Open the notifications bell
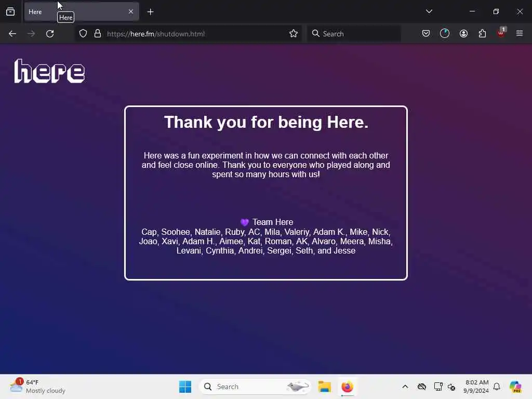Screen dimensions: 532x399 (x=497, y=387)
